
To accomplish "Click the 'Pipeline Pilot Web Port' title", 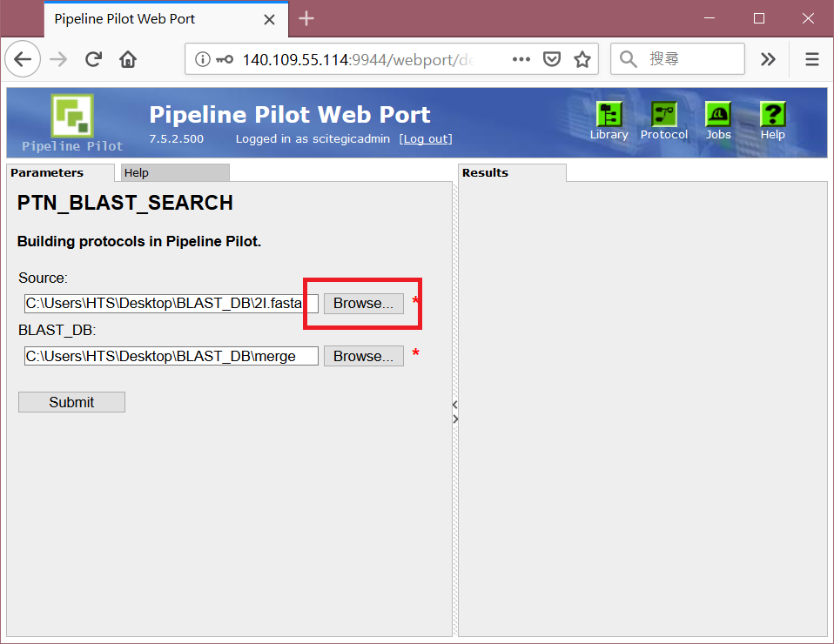I will point(290,114).
